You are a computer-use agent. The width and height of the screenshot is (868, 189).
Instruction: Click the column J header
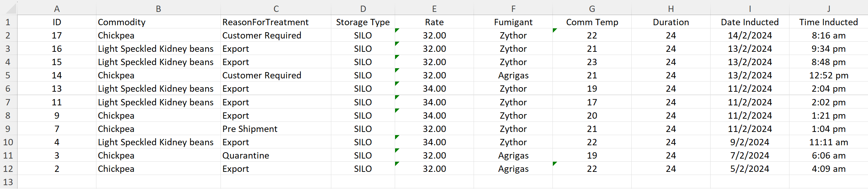click(x=828, y=9)
